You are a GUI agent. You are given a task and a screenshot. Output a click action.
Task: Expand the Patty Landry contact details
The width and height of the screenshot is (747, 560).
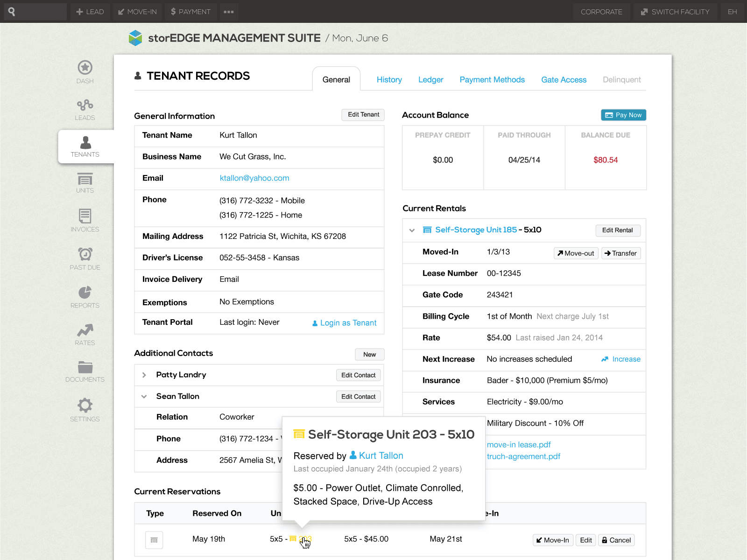pyautogui.click(x=145, y=375)
